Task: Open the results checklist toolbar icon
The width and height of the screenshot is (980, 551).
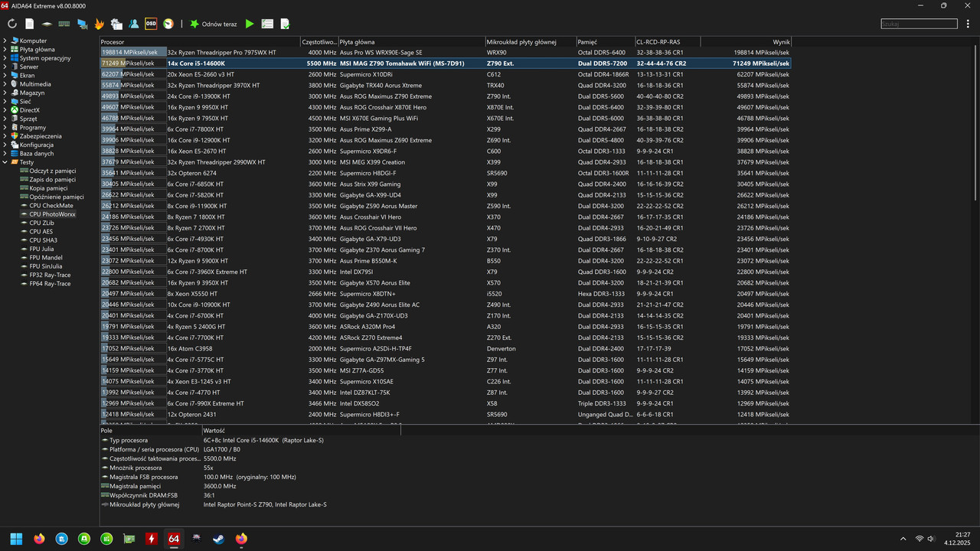Action: (267, 24)
